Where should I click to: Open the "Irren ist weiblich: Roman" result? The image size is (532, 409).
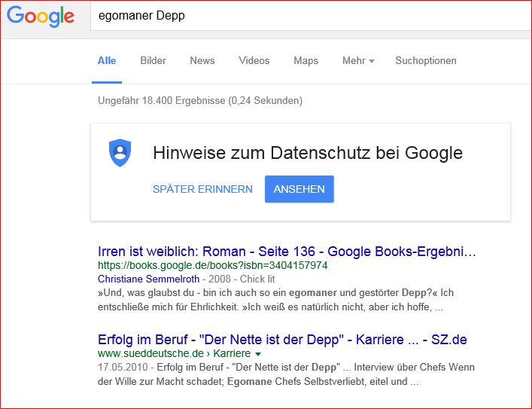click(x=287, y=251)
